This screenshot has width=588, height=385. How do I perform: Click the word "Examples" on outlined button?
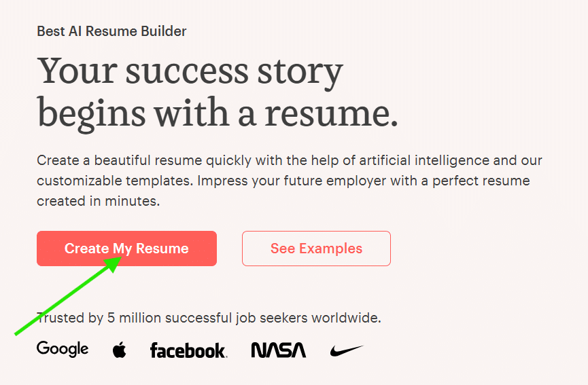pyautogui.click(x=331, y=249)
